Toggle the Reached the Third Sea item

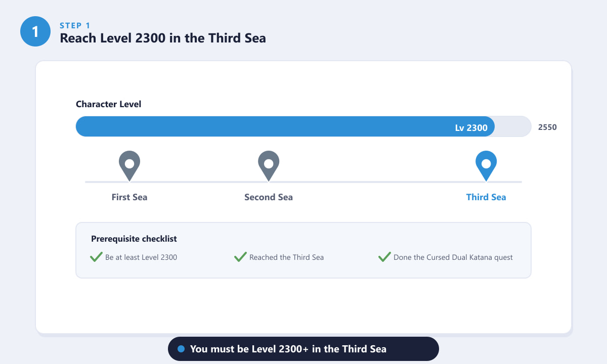tap(279, 257)
